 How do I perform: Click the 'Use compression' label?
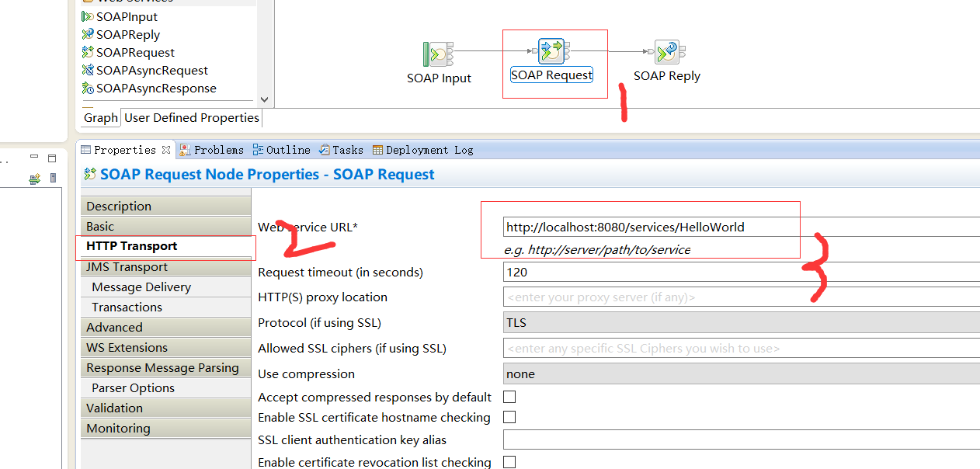(306, 373)
